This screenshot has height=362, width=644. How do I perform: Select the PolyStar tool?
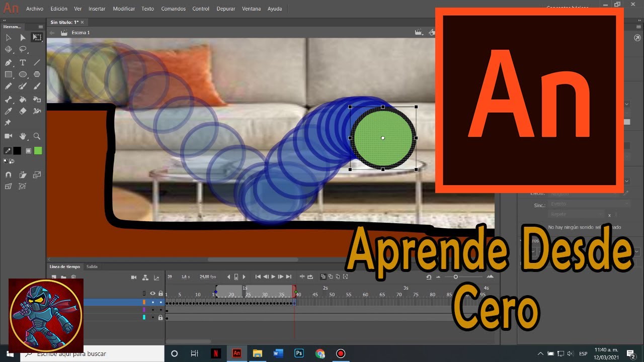coord(37,74)
